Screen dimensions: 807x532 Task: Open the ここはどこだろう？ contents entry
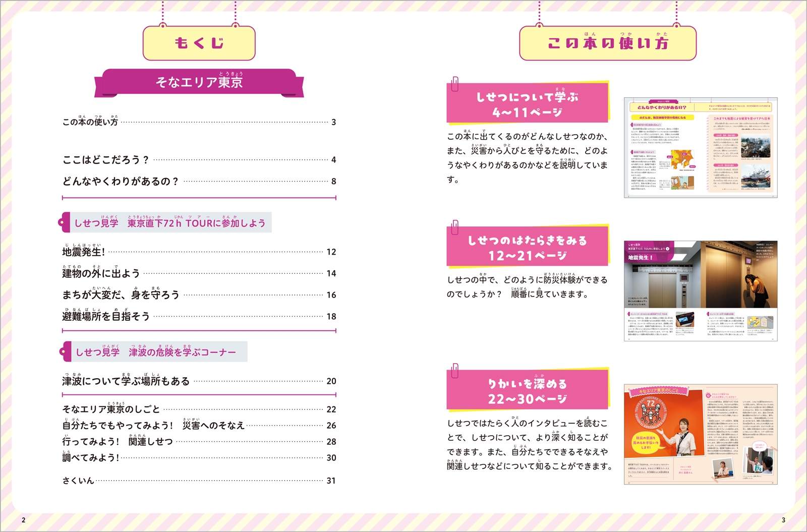tap(106, 160)
